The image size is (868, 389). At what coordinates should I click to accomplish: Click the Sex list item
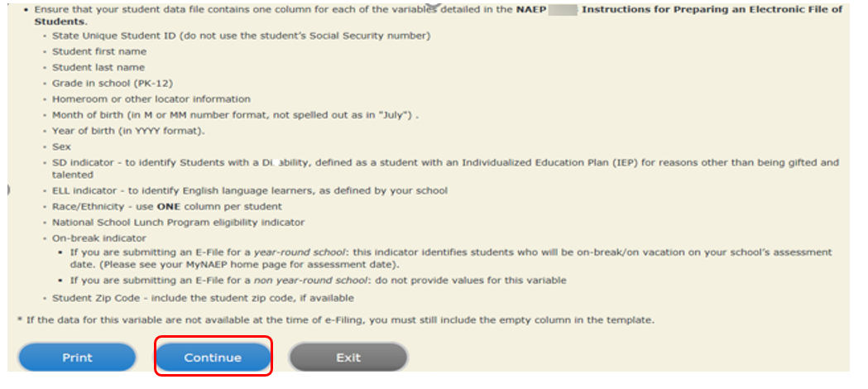point(61,146)
